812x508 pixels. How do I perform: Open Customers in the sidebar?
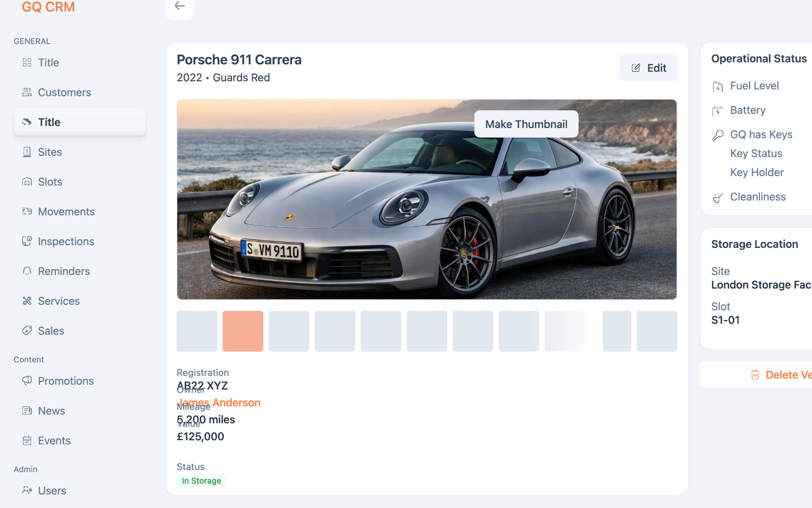(80, 92)
